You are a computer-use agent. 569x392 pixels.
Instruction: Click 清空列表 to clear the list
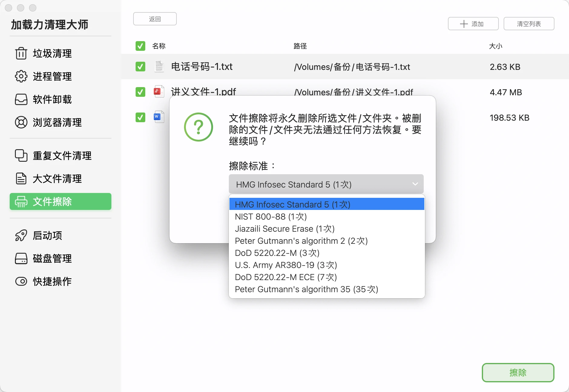tap(528, 24)
